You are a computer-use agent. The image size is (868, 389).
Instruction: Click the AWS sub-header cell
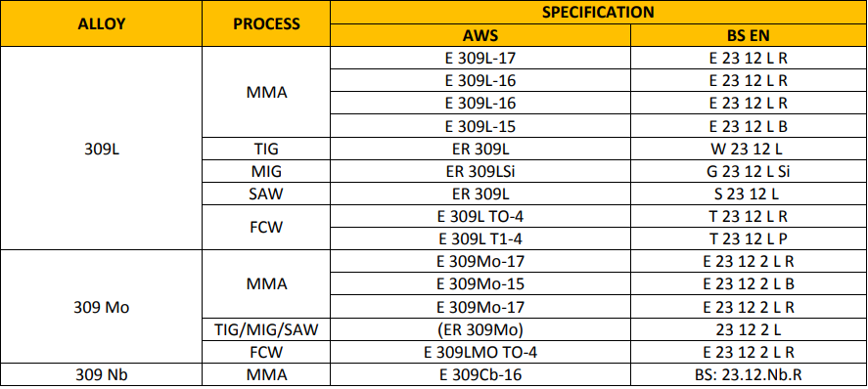(x=480, y=35)
